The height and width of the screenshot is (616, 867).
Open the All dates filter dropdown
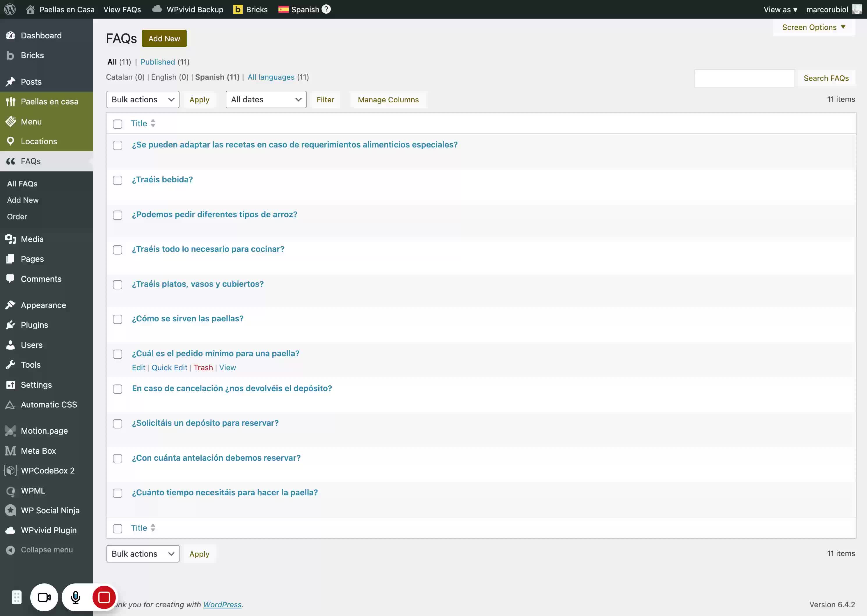point(266,99)
